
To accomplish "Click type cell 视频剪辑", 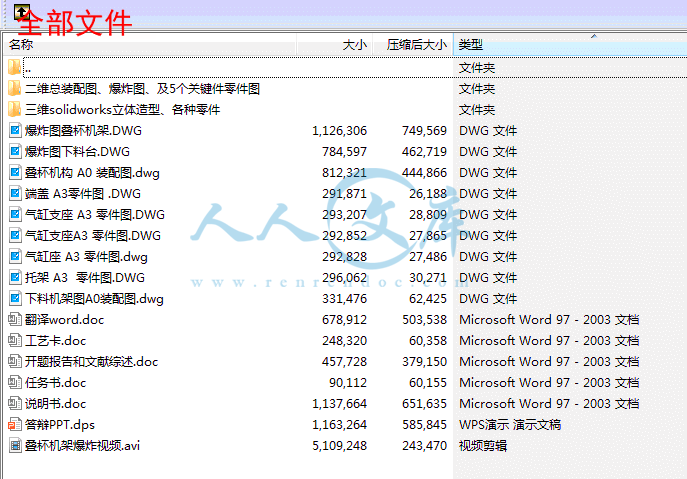I will 483,446.
